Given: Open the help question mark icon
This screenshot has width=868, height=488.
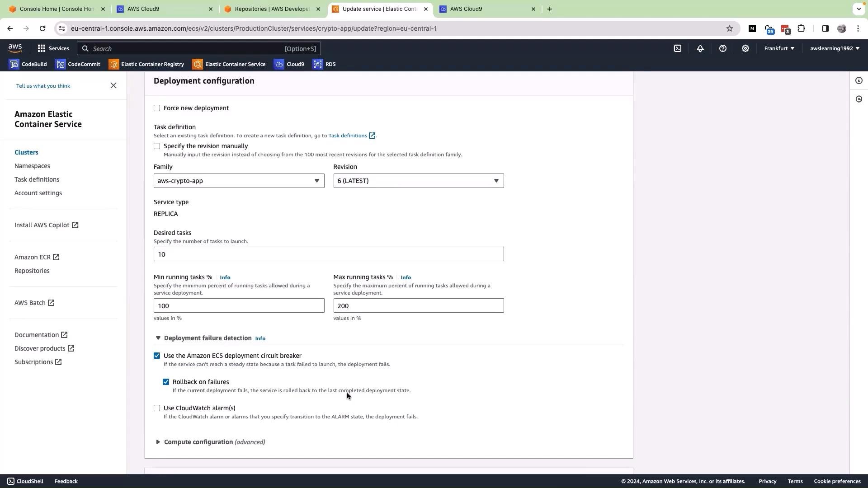Looking at the screenshot, I should point(722,48).
